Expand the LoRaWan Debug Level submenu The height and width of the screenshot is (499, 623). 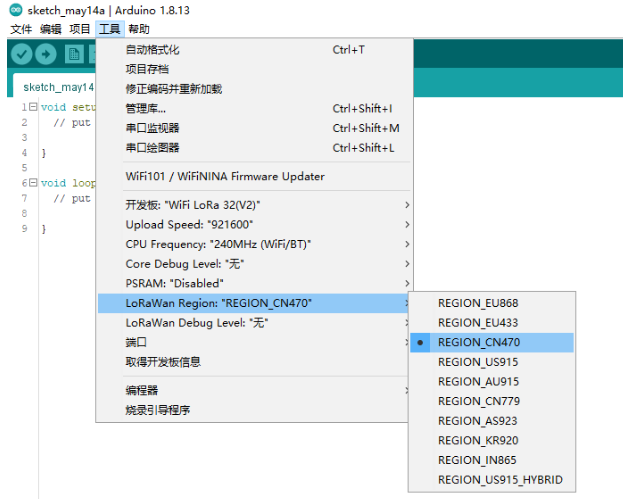click(x=253, y=323)
